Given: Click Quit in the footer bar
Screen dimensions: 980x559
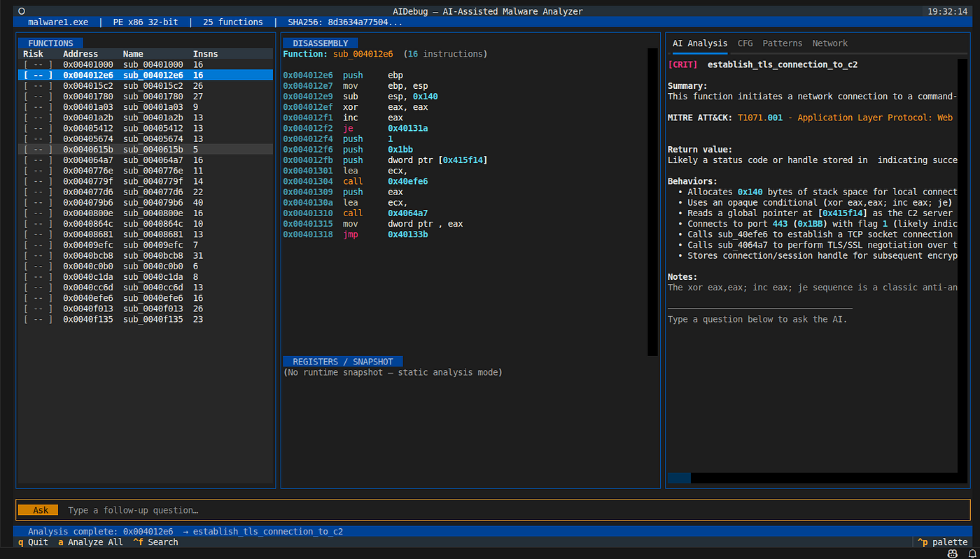Looking at the screenshot, I should point(33,542).
